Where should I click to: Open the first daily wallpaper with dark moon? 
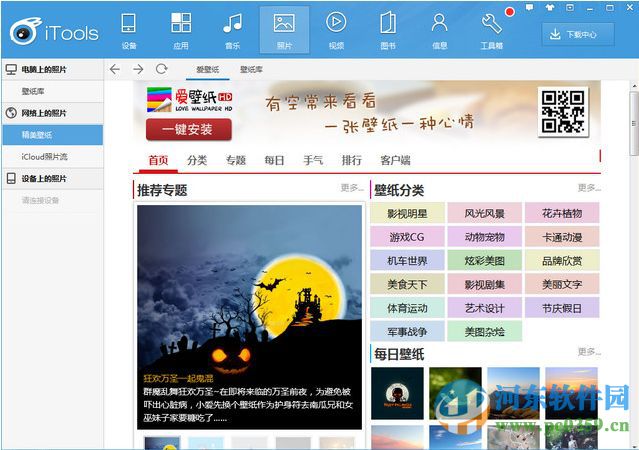[397, 393]
